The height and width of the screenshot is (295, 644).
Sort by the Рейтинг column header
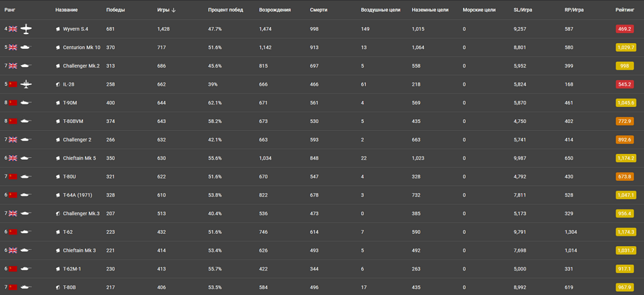click(625, 10)
